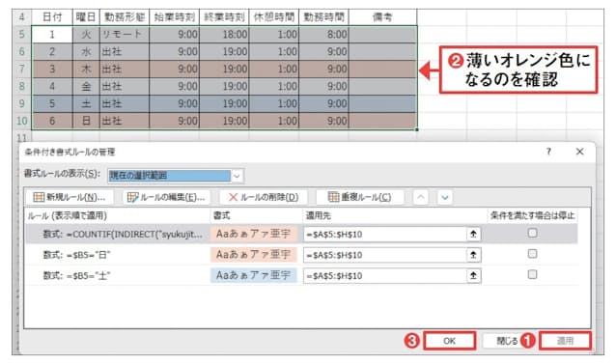Close the rules manager dialog
616x364 pixels.
(579, 152)
